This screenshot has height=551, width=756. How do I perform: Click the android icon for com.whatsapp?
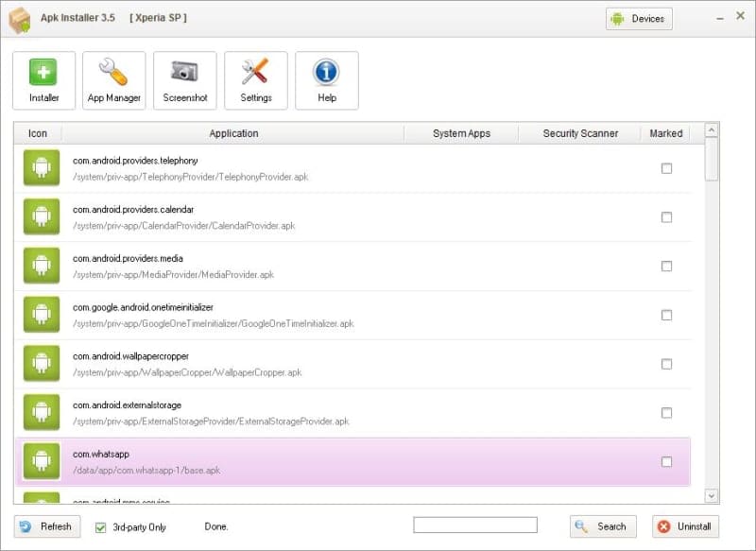42,461
